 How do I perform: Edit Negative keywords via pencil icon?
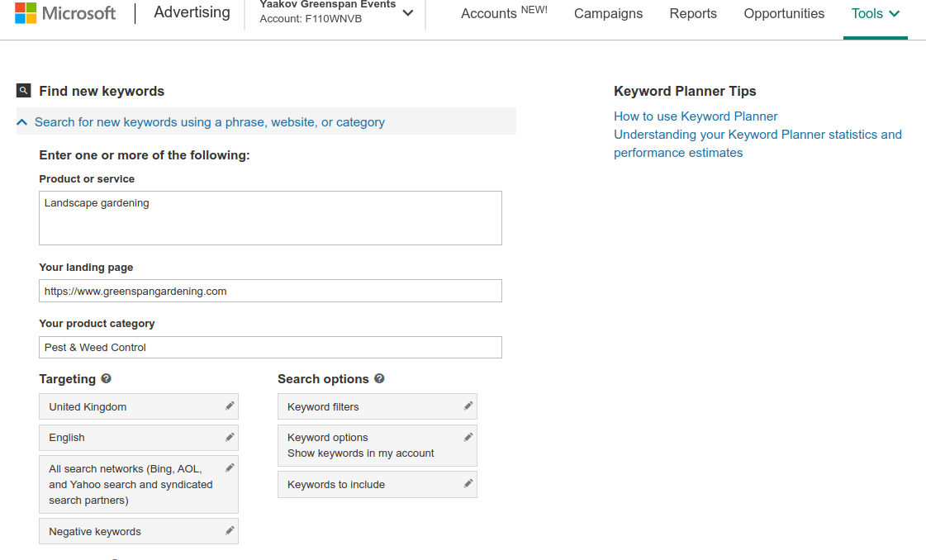(230, 530)
